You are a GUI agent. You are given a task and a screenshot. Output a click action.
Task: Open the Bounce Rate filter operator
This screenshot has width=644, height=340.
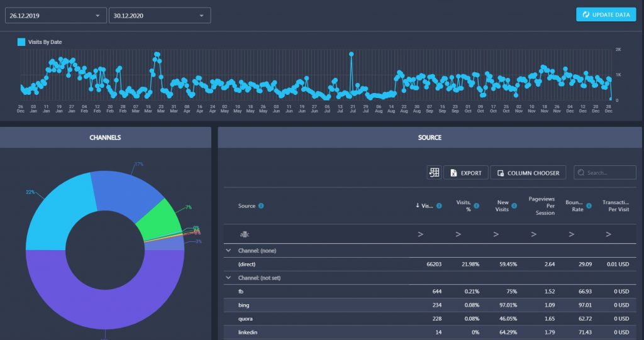click(x=571, y=234)
